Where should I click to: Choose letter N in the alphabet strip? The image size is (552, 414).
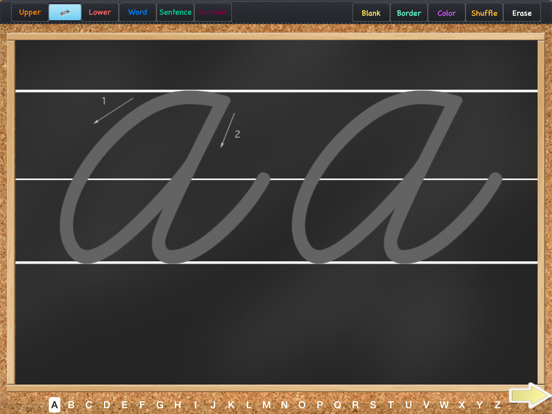click(284, 405)
